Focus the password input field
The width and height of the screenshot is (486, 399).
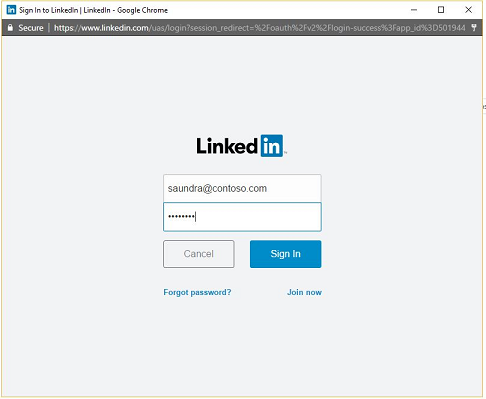242,217
